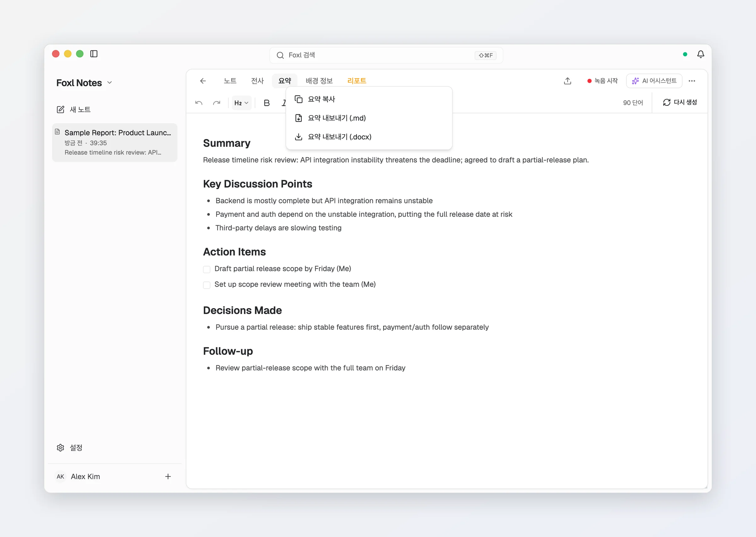The width and height of the screenshot is (756, 537).
Task: Open the 리포트 tab
Action: click(x=357, y=81)
